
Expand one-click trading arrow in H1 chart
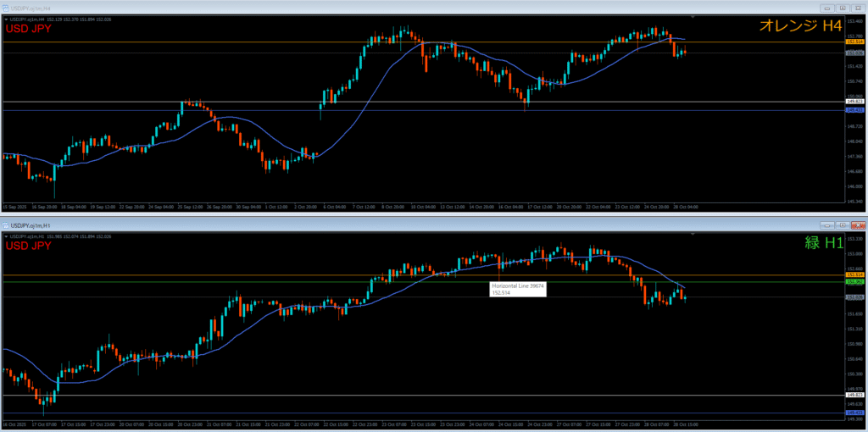click(7, 238)
